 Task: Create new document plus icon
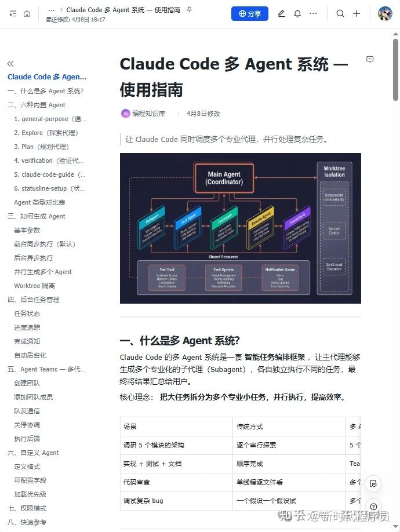357,13
